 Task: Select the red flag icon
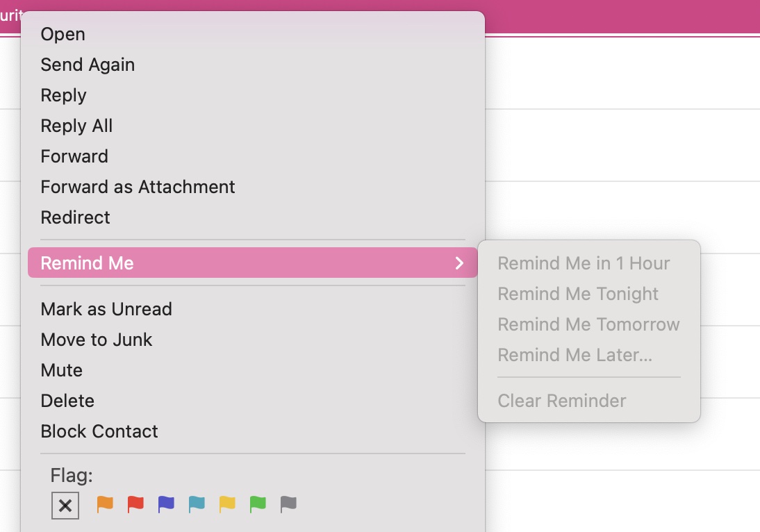[135, 504]
